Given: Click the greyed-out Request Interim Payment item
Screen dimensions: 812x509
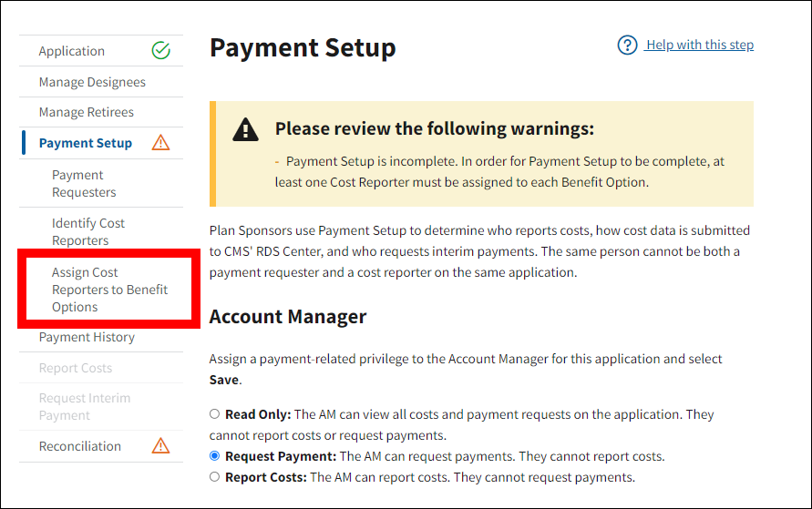Looking at the screenshot, I should (x=85, y=407).
